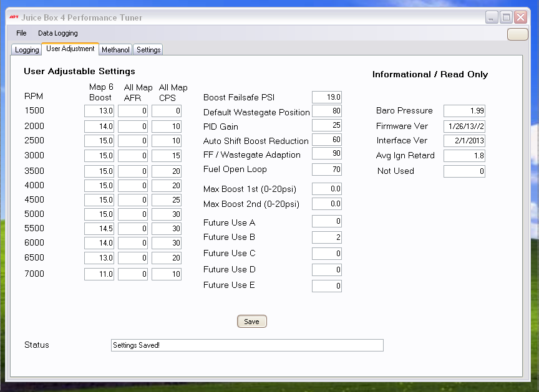Open the Settings tab
539x392 pixels.
pos(148,50)
